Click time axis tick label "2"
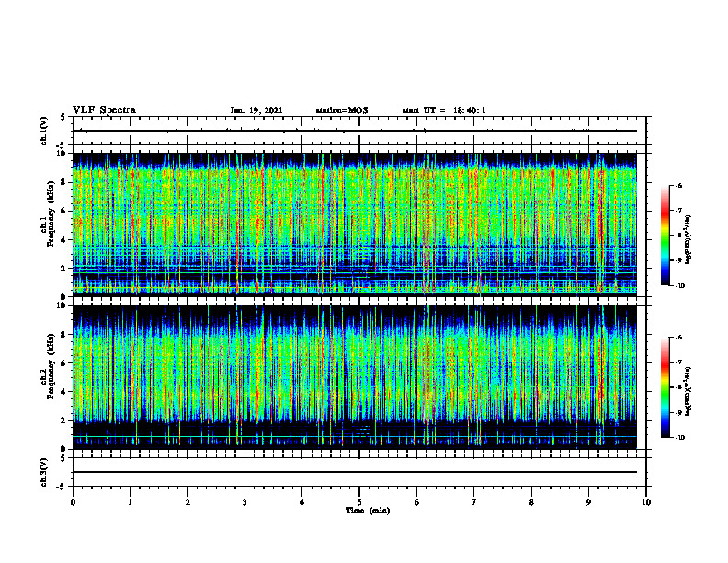This screenshot has height=563, width=728. [188, 502]
